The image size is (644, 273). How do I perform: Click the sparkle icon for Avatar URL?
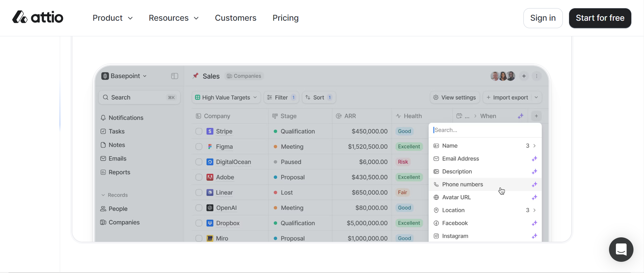click(534, 197)
